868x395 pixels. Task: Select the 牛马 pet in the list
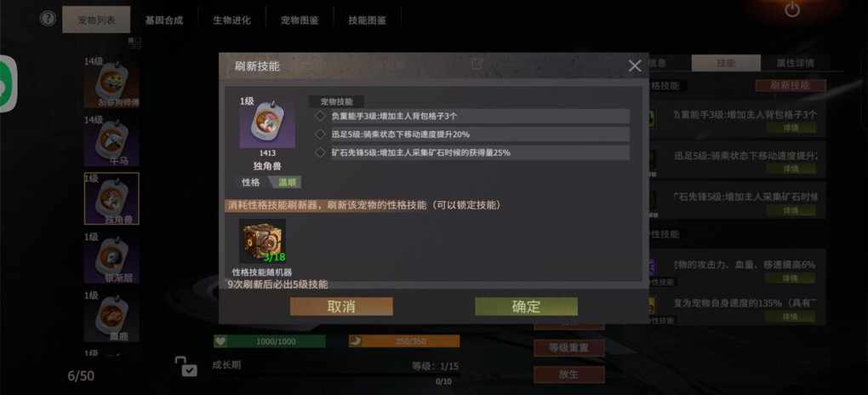pos(111,141)
